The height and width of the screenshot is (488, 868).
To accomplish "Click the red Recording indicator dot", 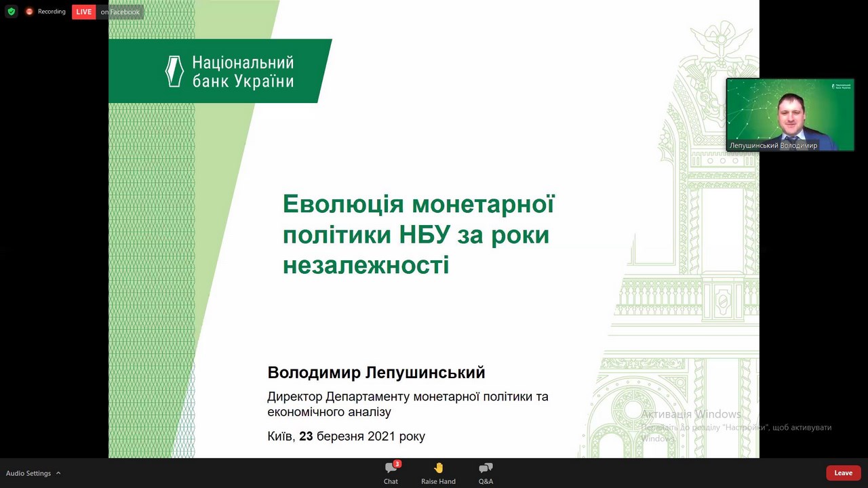I will 29,12.
